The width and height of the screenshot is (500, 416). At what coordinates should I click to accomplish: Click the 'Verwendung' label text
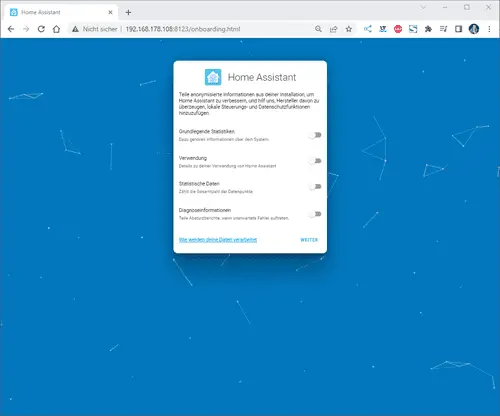point(193,158)
